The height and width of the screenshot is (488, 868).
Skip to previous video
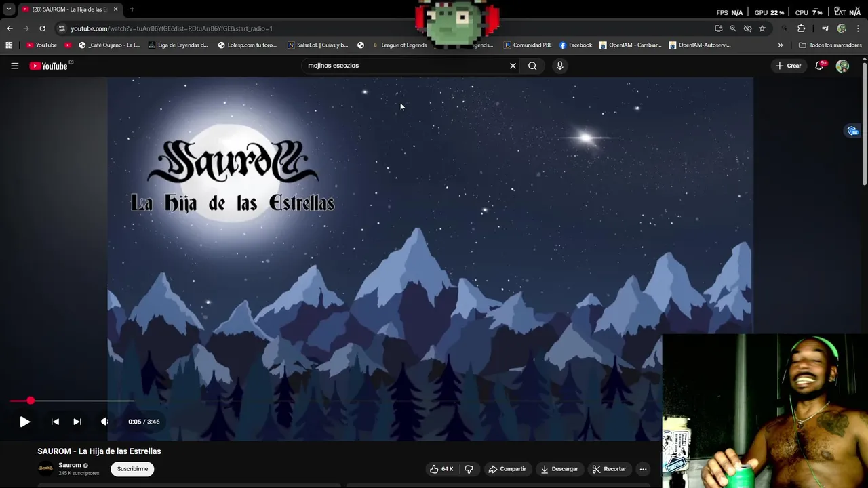[x=55, y=422]
